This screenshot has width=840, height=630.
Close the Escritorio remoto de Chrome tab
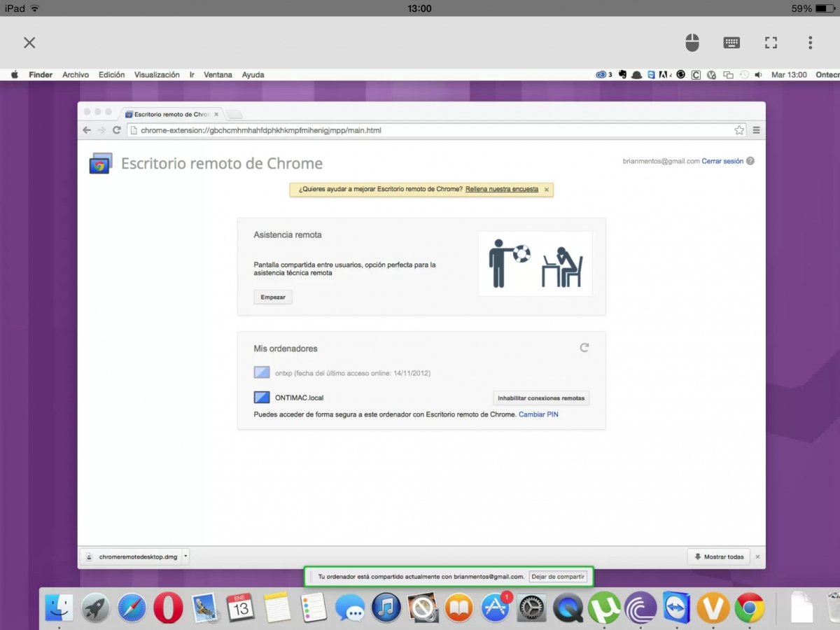tap(216, 114)
